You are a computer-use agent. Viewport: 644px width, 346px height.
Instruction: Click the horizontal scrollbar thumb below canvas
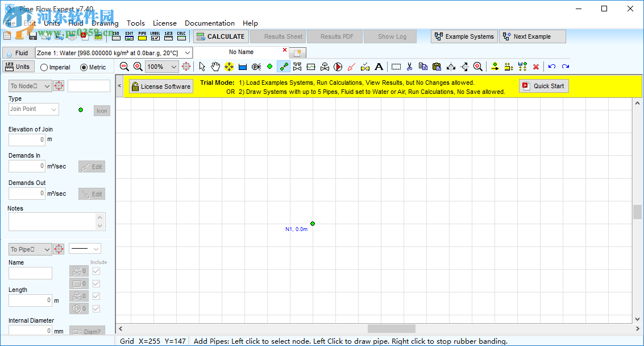pos(391,328)
